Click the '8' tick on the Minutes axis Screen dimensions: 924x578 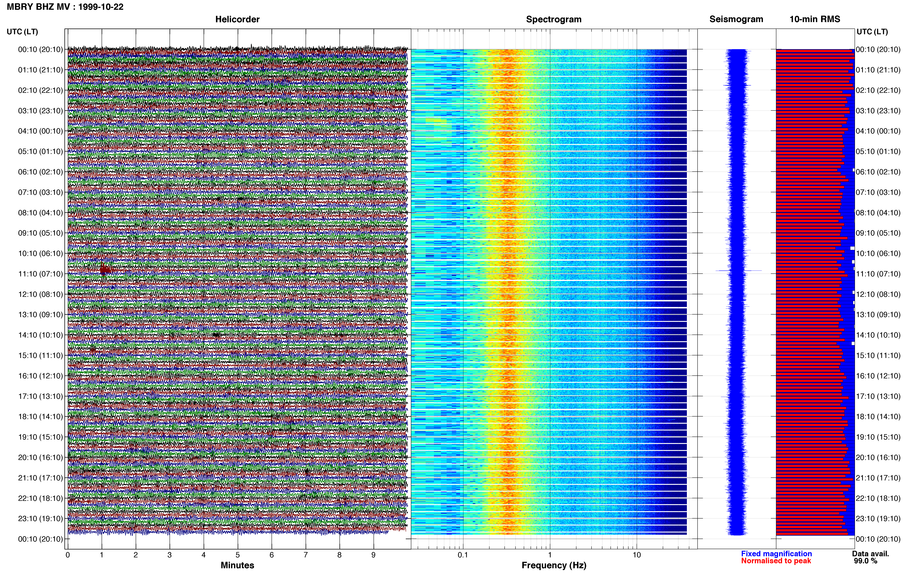[x=339, y=555]
